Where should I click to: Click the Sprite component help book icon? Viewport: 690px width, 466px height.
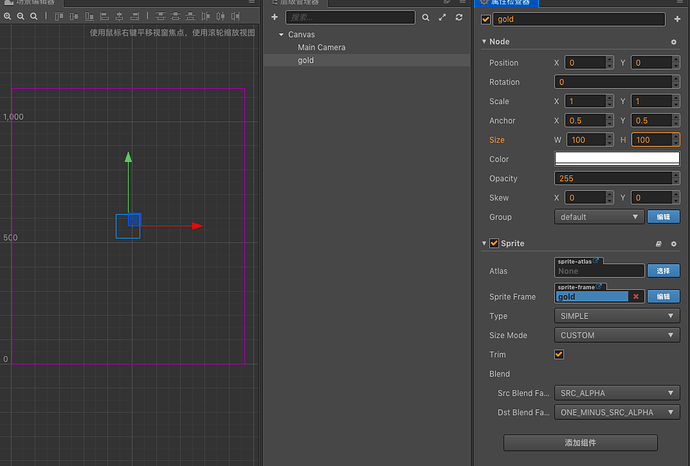[x=658, y=243]
